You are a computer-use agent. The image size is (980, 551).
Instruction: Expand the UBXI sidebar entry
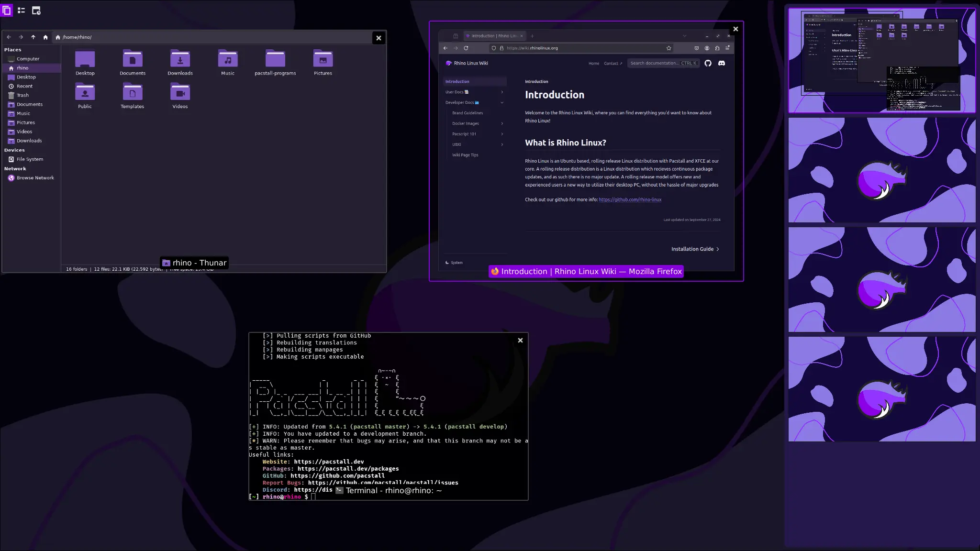point(478,144)
